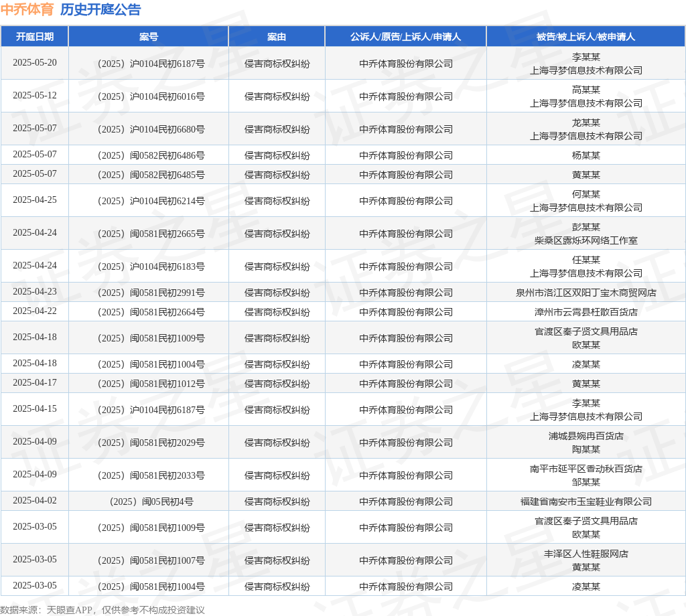Click the date cell 2025-04-23

point(35,292)
